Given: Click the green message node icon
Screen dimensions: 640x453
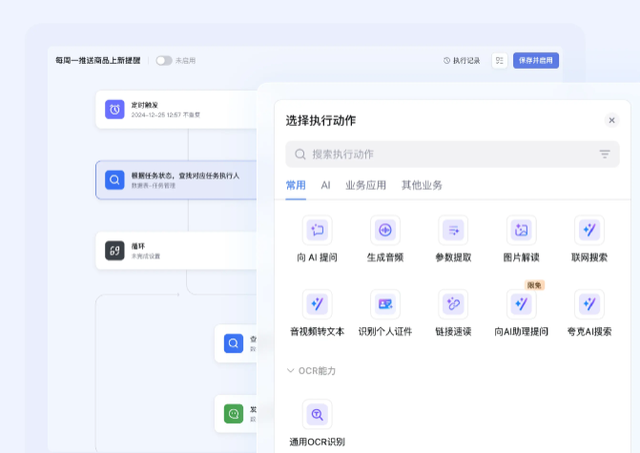Looking at the screenshot, I should (233, 414).
